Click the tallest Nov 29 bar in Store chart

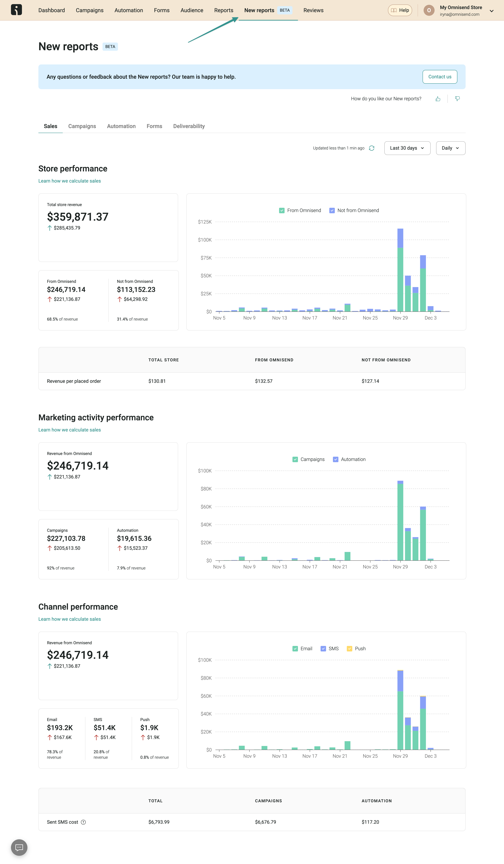click(x=400, y=270)
